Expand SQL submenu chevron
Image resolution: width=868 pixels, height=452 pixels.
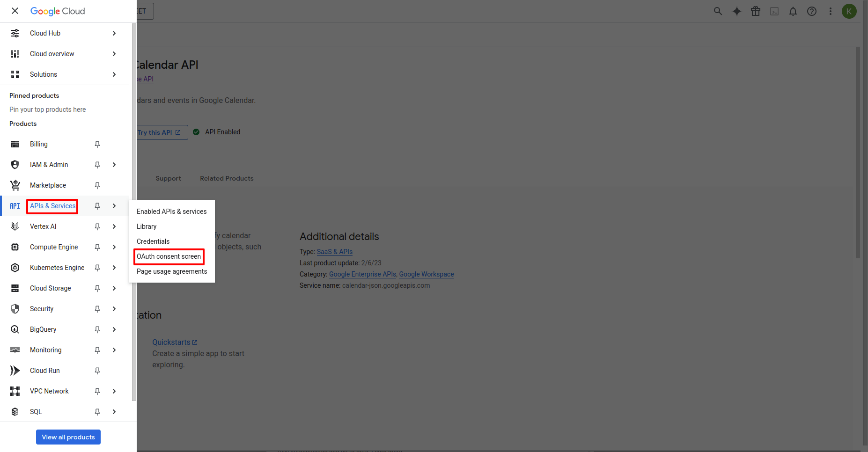[114, 412]
